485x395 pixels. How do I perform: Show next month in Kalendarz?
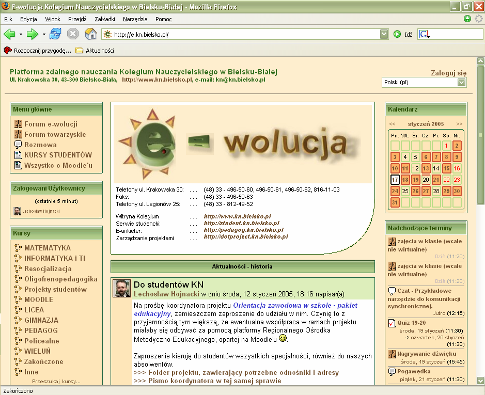[x=459, y=124]
